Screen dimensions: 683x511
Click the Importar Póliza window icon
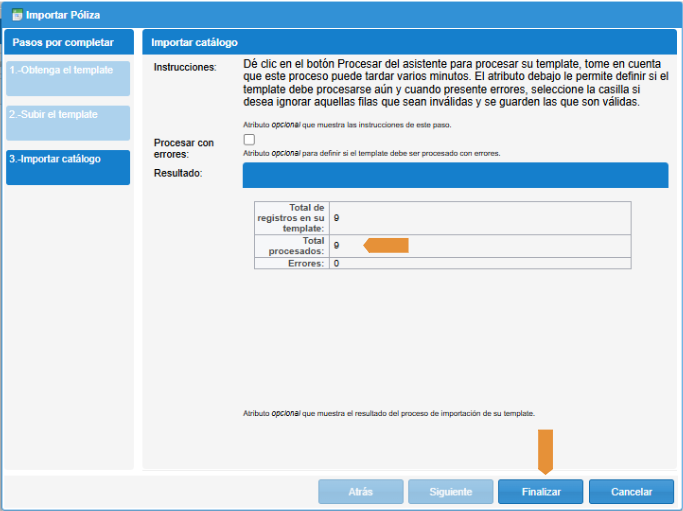16,15
